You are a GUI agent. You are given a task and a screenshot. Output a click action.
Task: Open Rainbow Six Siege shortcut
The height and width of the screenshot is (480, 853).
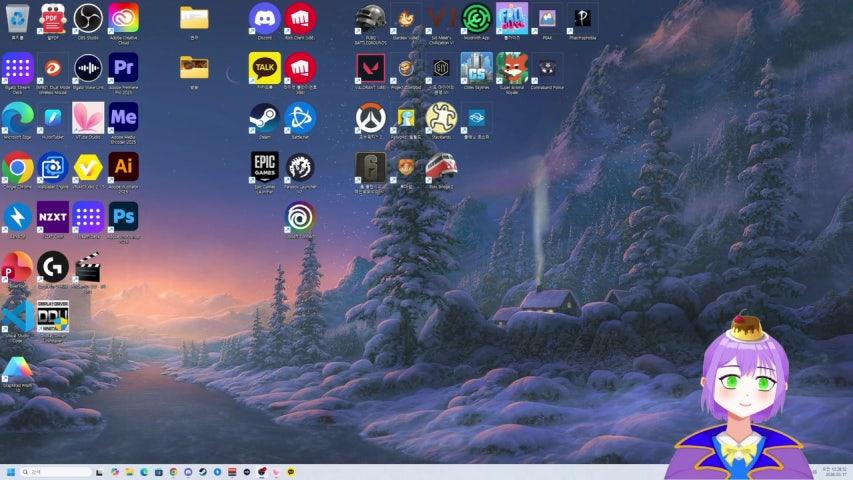(370, 167)
